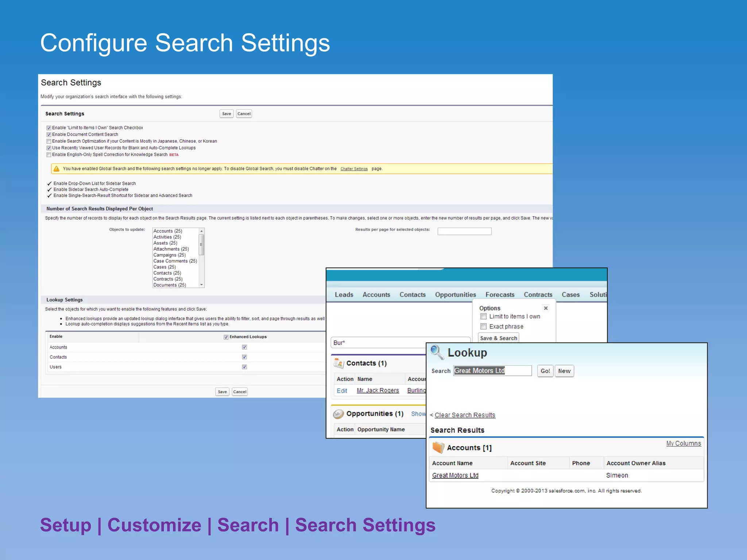Viewport: 747px width, 560px height.
Task: Click the Accounts folder icon in Lookup results
Action: (438, 447)
